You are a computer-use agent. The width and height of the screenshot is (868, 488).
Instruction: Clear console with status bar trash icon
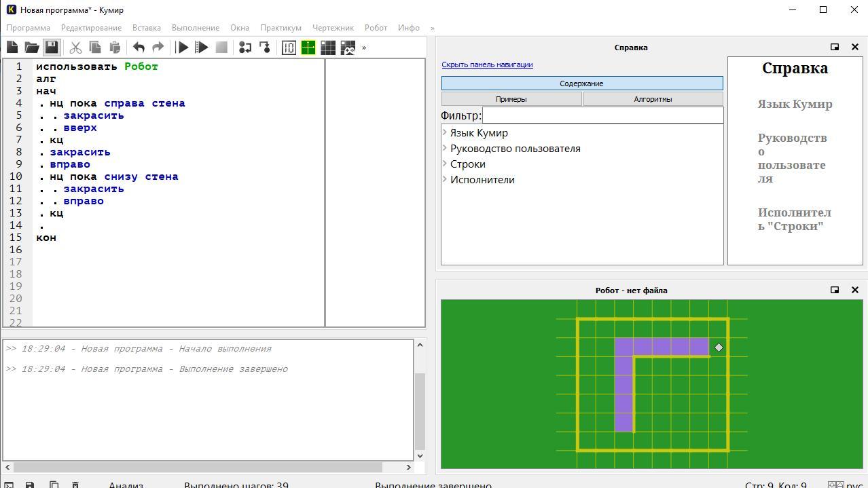75,485
